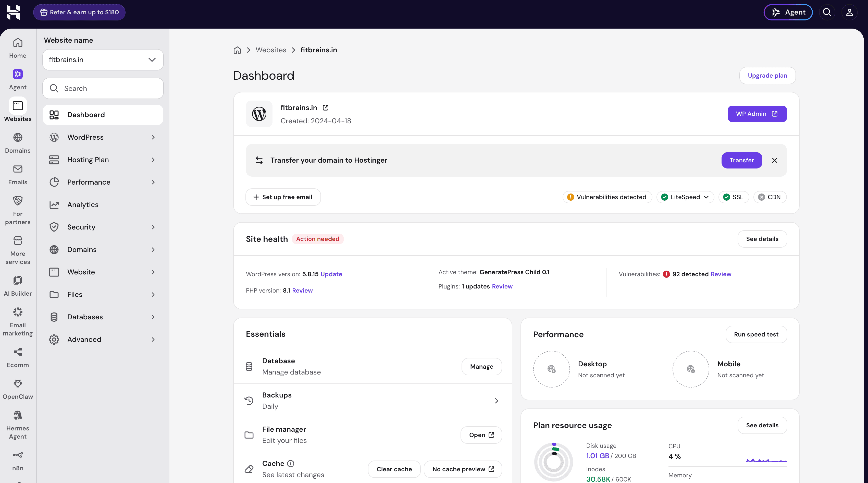Open the AI Builder sidebar icon
This screenshot has width=868, height=483.
click(x=18, y=280)
